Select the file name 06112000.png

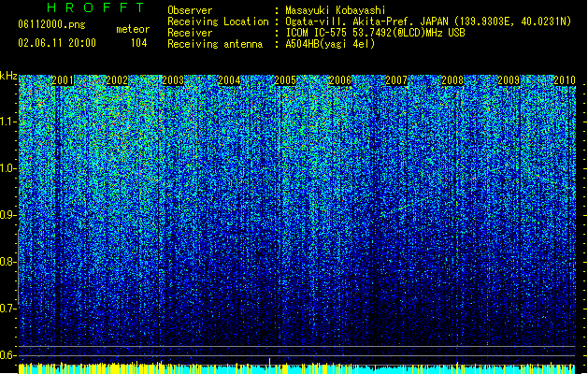tap(51, 24)
